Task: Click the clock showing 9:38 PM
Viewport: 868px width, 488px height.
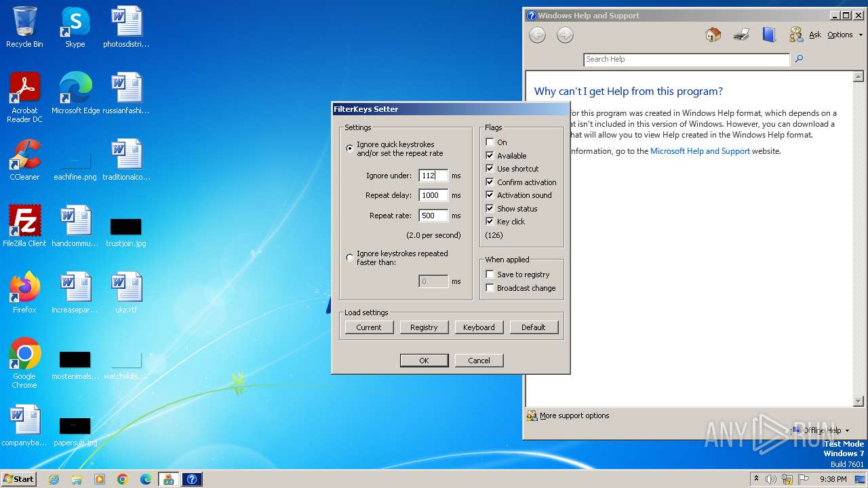Action: point(833,479)
